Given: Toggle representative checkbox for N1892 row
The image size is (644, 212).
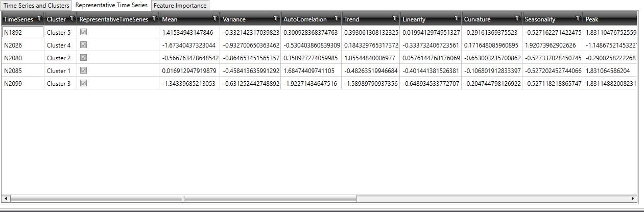Looking at the screenshot, I should [84, 32].
